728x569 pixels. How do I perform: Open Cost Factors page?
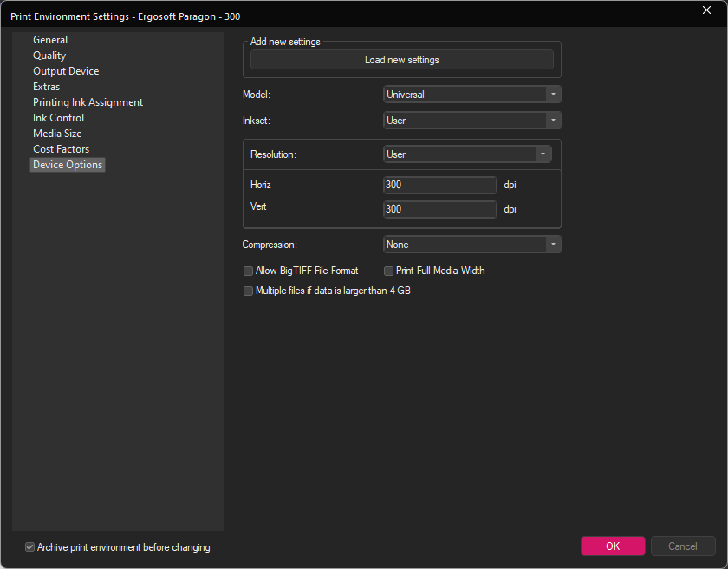(x=61, y=149)
